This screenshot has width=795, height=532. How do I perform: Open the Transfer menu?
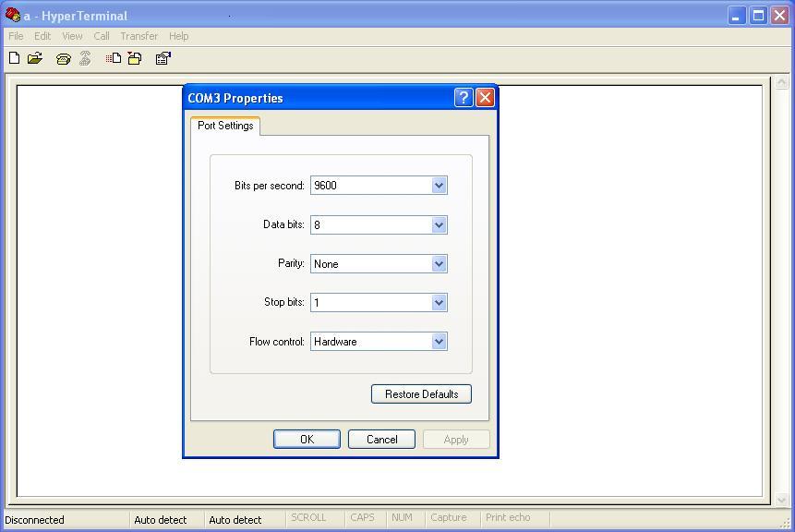click(x=139, y=36)
